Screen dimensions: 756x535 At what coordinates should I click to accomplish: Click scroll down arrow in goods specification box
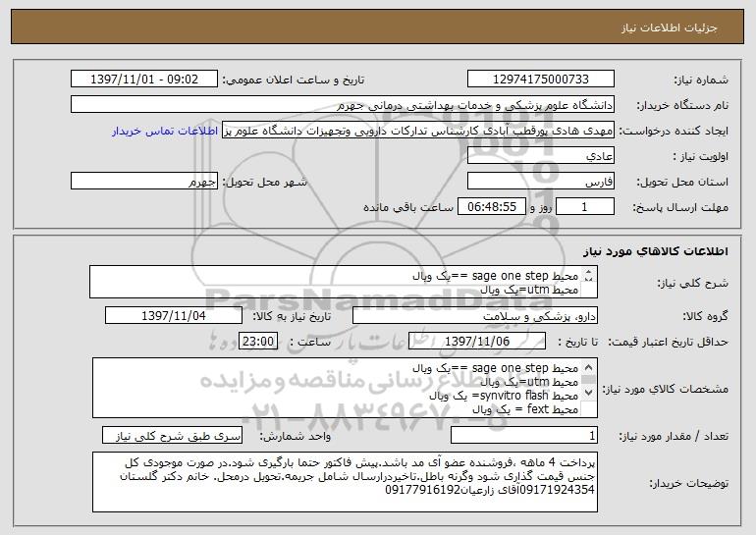click(588, 393)
